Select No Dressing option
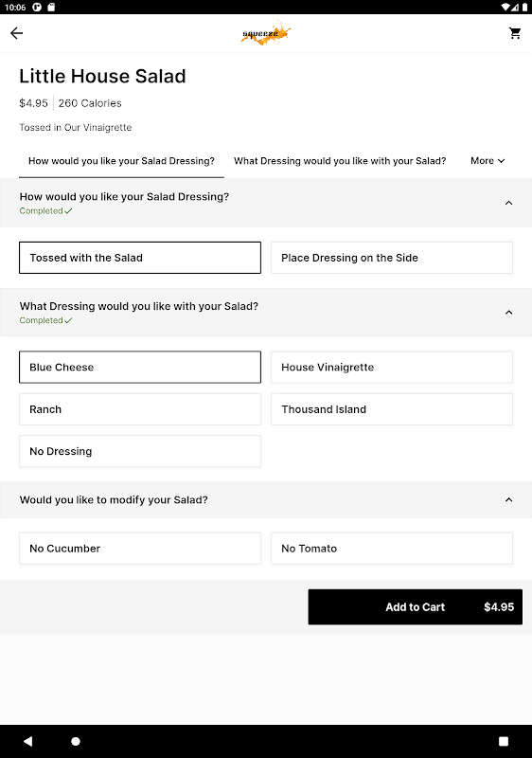 pyautogui.click(x=140, y=451)
